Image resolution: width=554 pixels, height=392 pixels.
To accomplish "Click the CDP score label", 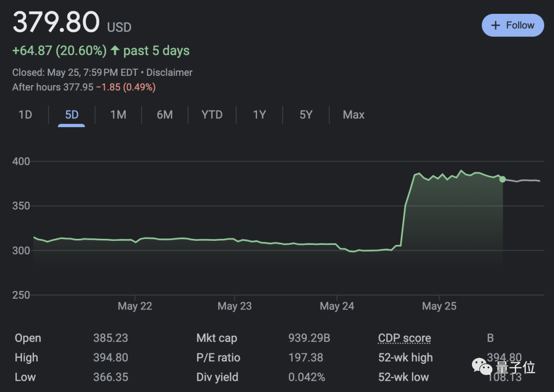I will (404, 338).
